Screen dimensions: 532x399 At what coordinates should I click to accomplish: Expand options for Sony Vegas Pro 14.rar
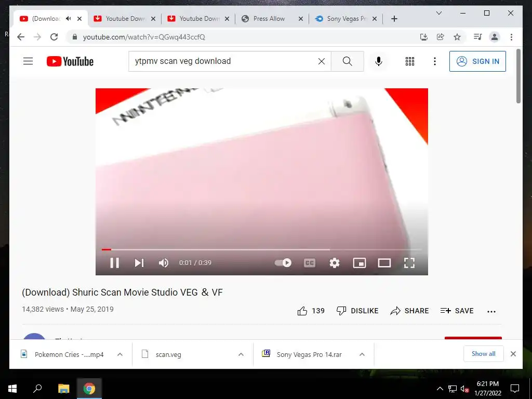coord(362,354)
